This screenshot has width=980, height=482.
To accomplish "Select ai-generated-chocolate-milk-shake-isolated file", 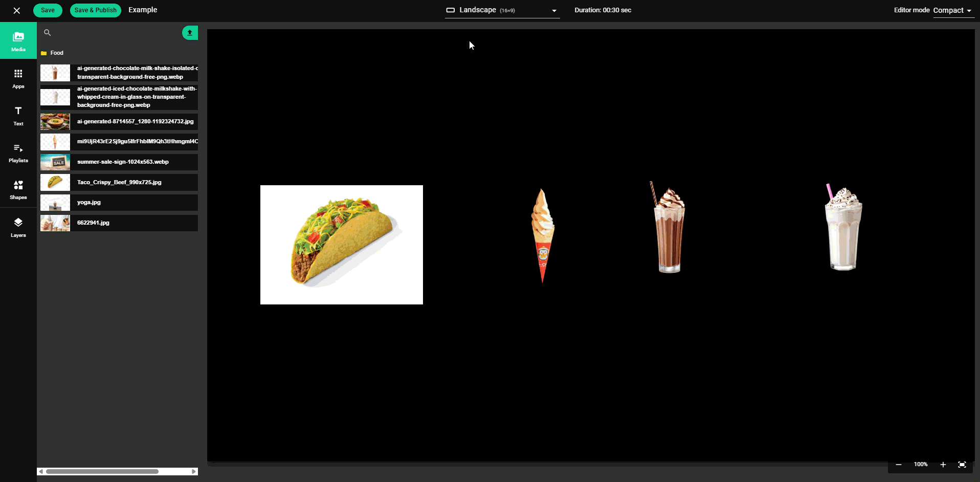I will click(119, 73).
